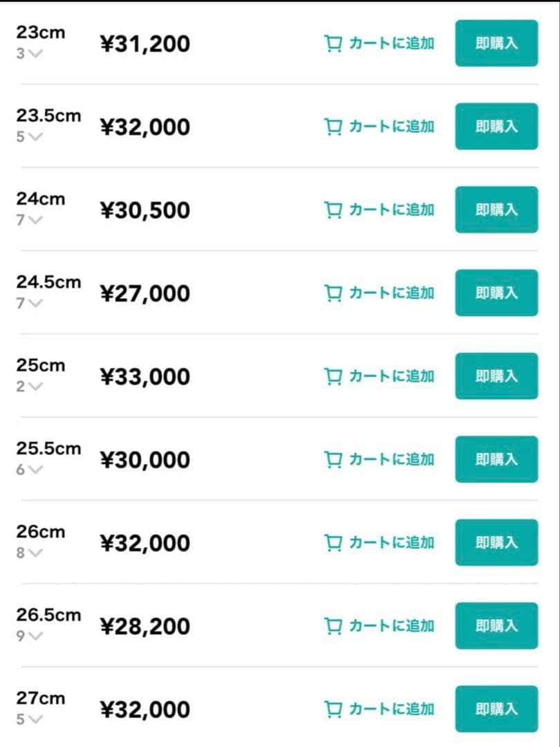Click the cart icon for 25.5cm size
Viewport: 560px width, 747px height.
point(333,459)
